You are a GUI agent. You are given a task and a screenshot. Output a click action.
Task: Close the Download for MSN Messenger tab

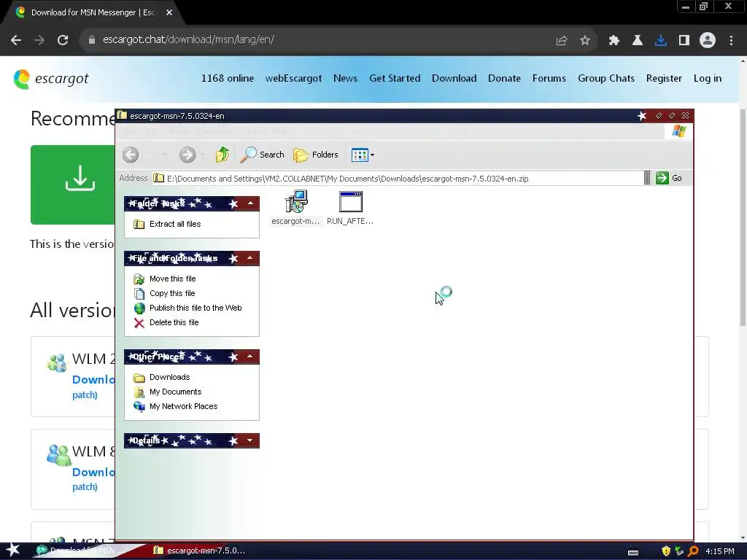tap(169, 13)
